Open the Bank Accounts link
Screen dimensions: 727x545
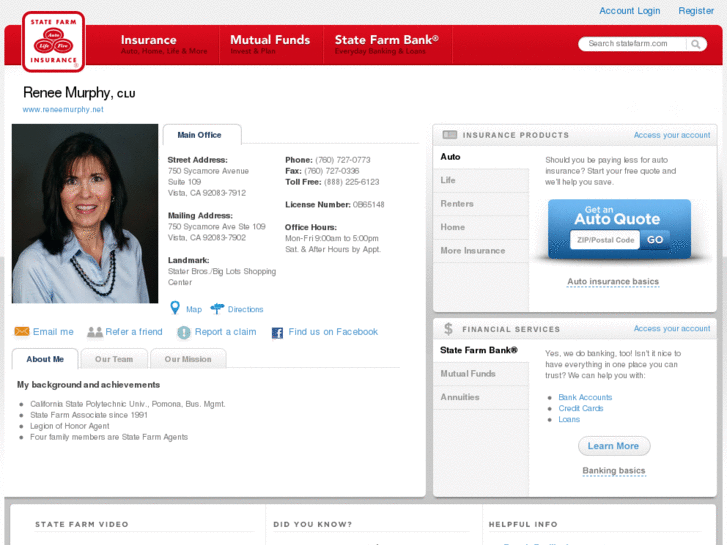[585, 398]
